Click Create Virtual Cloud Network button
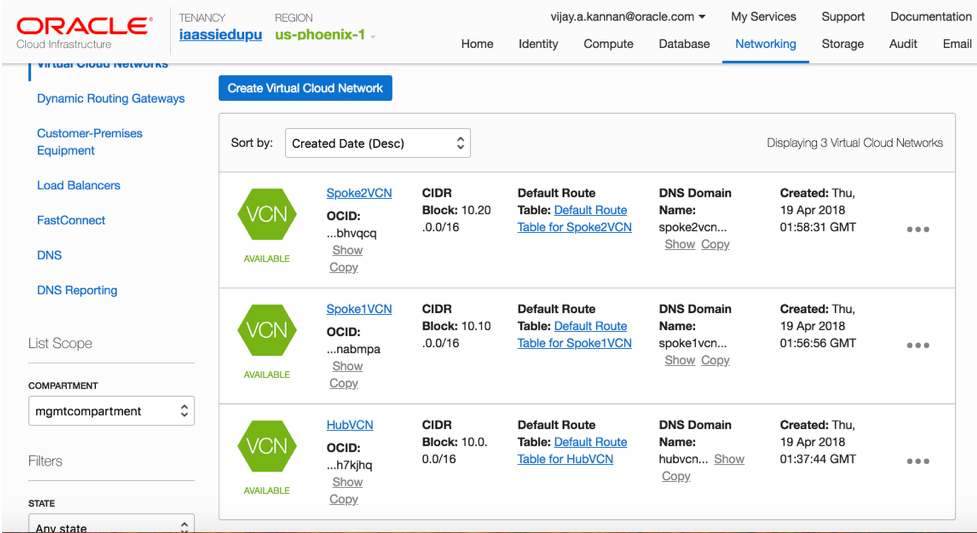Screen dimensions: 977x533 click(305, 88)
